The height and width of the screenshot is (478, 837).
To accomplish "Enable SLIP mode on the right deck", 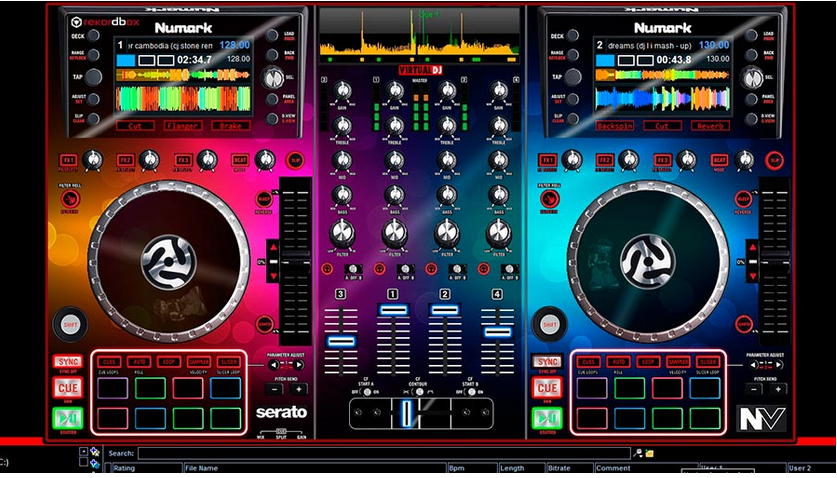I will pyautogui.click(x=775, y=160).
